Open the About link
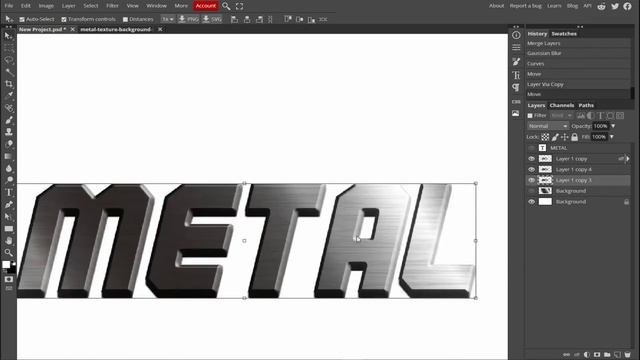The width and height of the screenshot is (640, 360). pos(496,6)
